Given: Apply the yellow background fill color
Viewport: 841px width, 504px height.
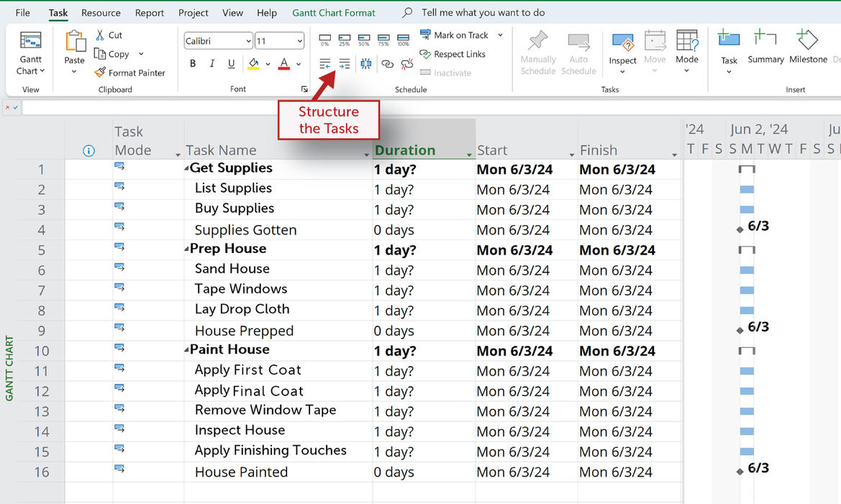Looking at the screenshot, I should (x=254, y=64).
